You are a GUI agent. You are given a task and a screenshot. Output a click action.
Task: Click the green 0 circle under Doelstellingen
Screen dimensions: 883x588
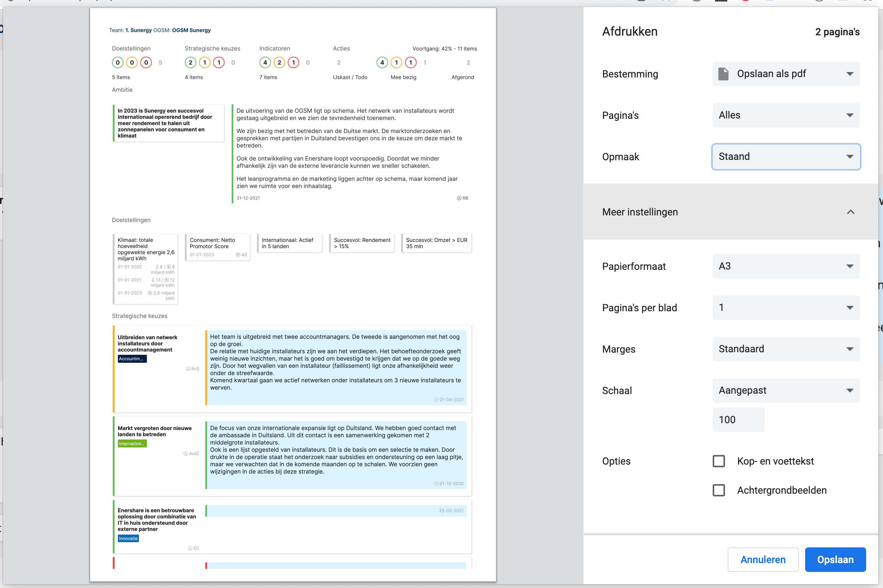[118, 62]
